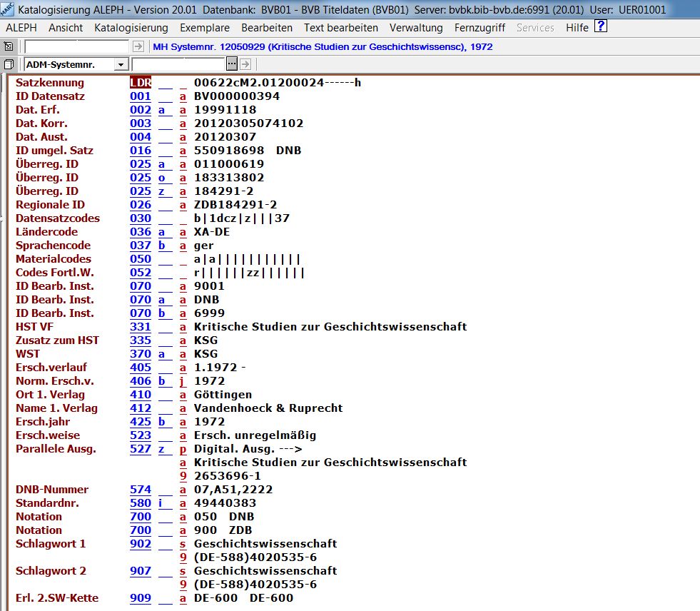Click field tag 902 Schlagwort 1

[x=141, y=544]
